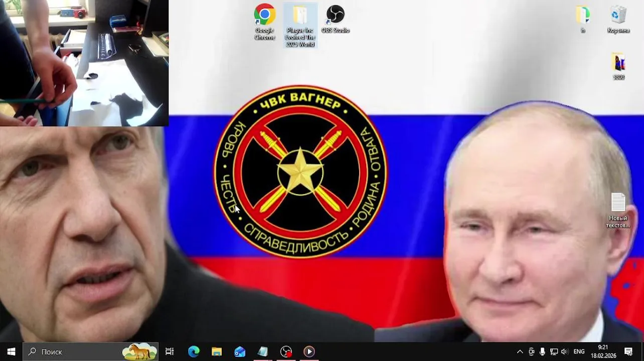This screenshot has width=644, height=361.
Task: Click the Поиск taskbar search box
Action: pos(91,351)
